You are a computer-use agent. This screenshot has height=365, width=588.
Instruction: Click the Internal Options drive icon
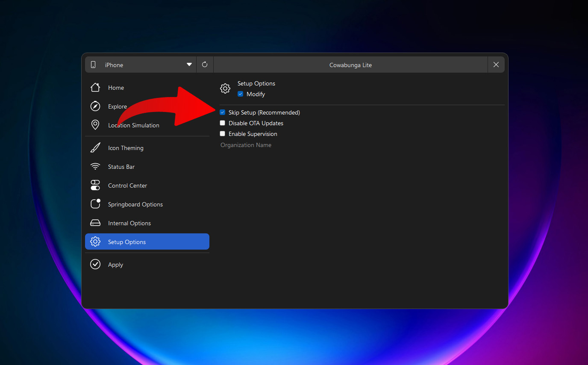coord(95,223)
